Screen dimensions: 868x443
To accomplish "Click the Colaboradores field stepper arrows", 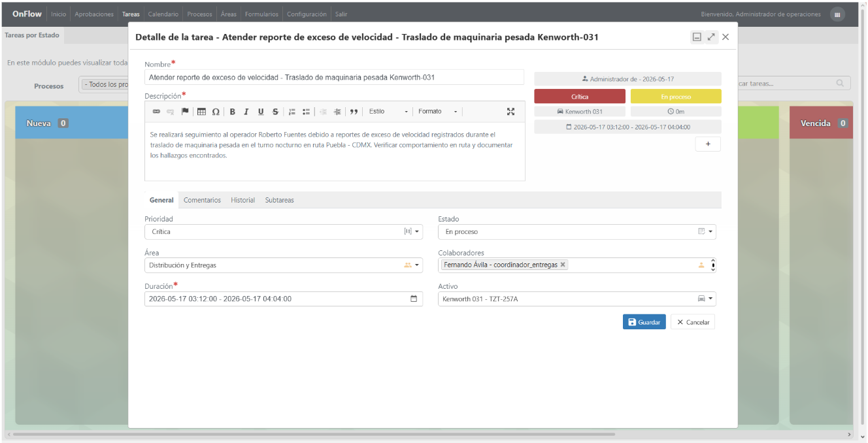I will [x=713, y=265].
